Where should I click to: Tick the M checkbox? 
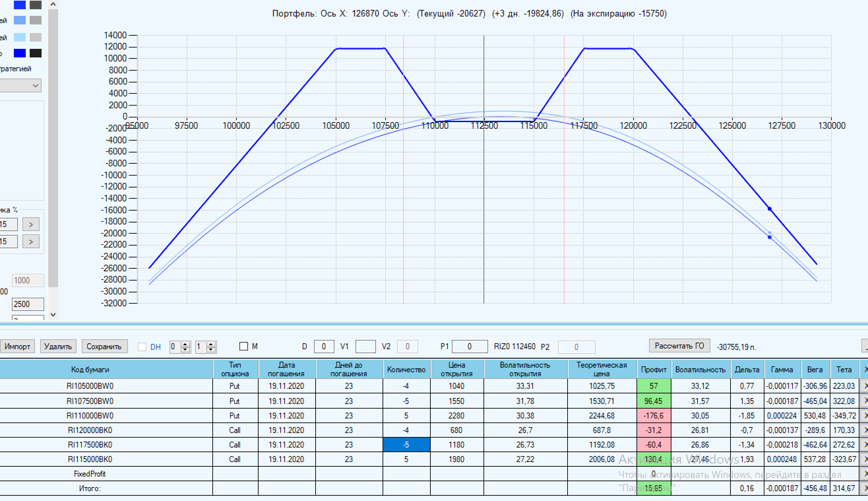pos(243,347)
